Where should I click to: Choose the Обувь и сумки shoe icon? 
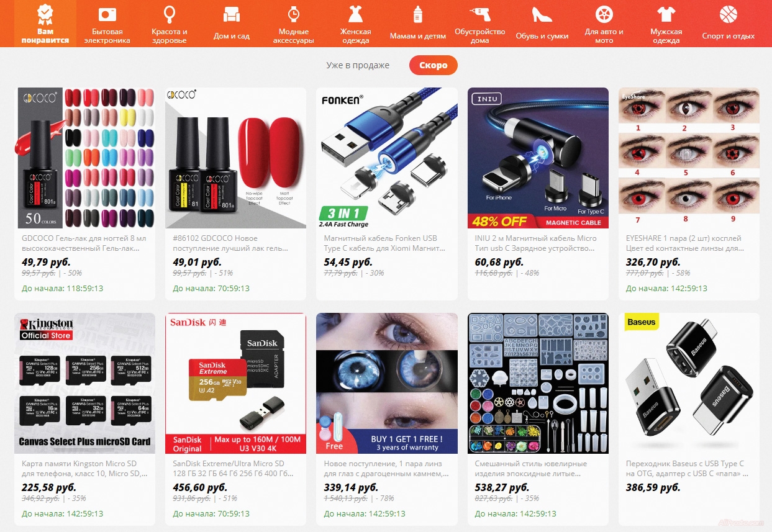[542, 14]
